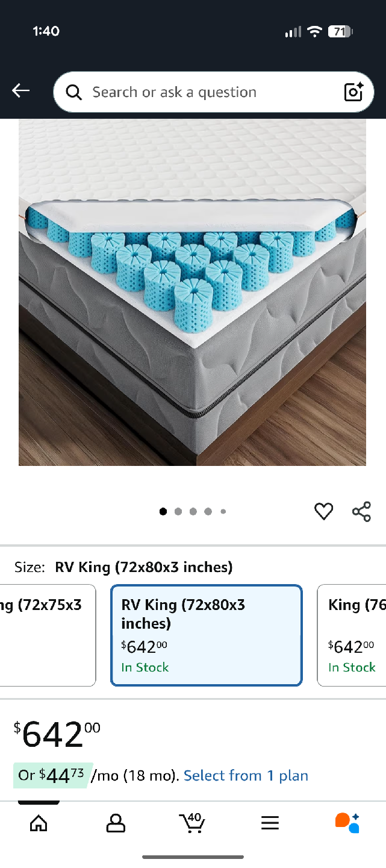Tap the $642.00 main price
Screen dimensions: 386x868
point(57,734)
